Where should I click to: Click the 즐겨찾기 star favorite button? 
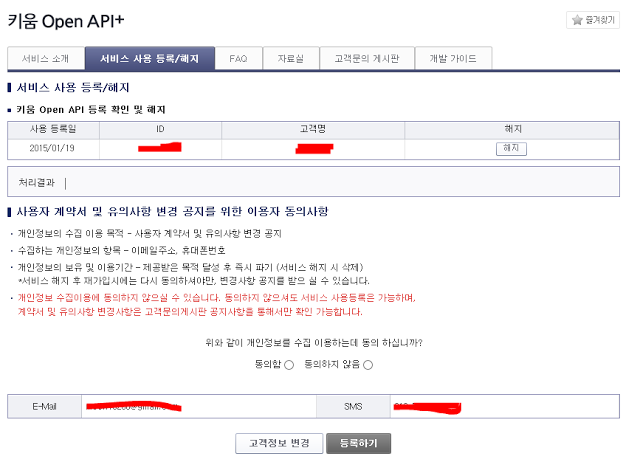click(x=593, y=20)
